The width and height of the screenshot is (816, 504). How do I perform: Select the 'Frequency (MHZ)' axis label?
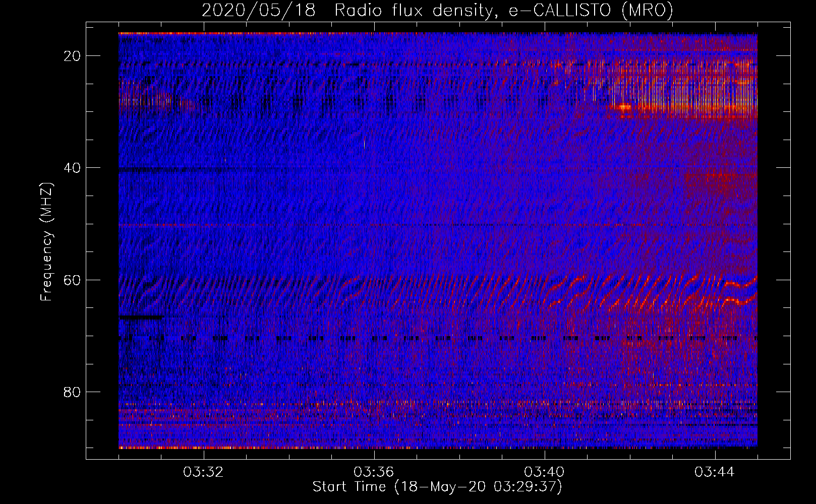pos(46,242)
